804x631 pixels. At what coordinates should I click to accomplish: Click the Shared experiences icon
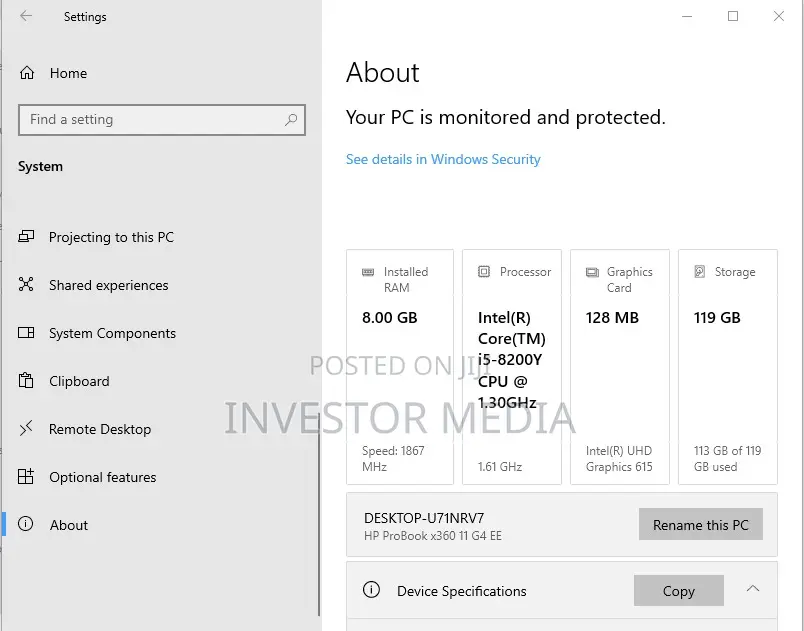[26, 284]
